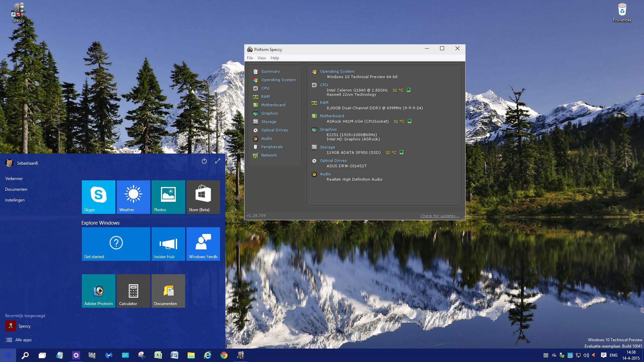Viewport: 644px width, 362px height.
Task: Click the storage temperature indicator icon
Action: coord(401,152)
